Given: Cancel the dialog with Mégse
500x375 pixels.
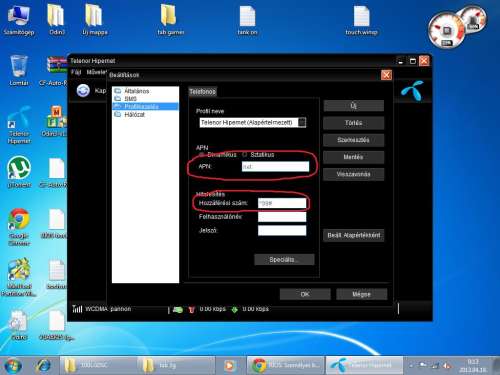Looking at the screenshot, I should [x=362, y=294].
